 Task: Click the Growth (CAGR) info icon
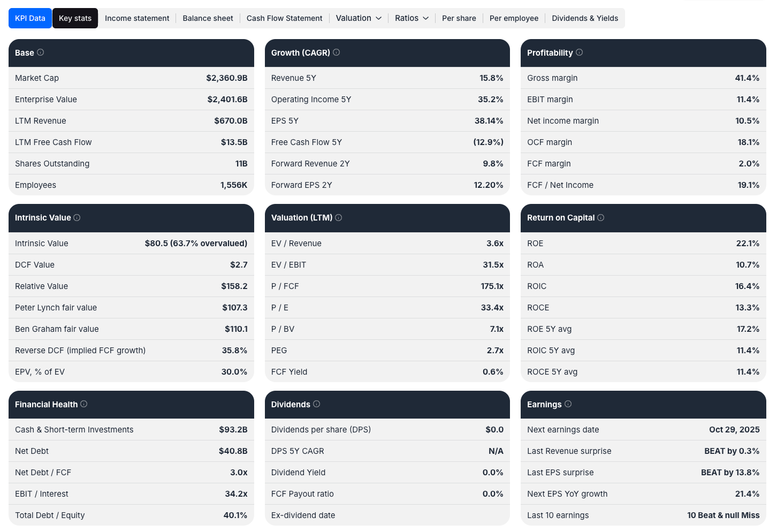coord(336,52)
